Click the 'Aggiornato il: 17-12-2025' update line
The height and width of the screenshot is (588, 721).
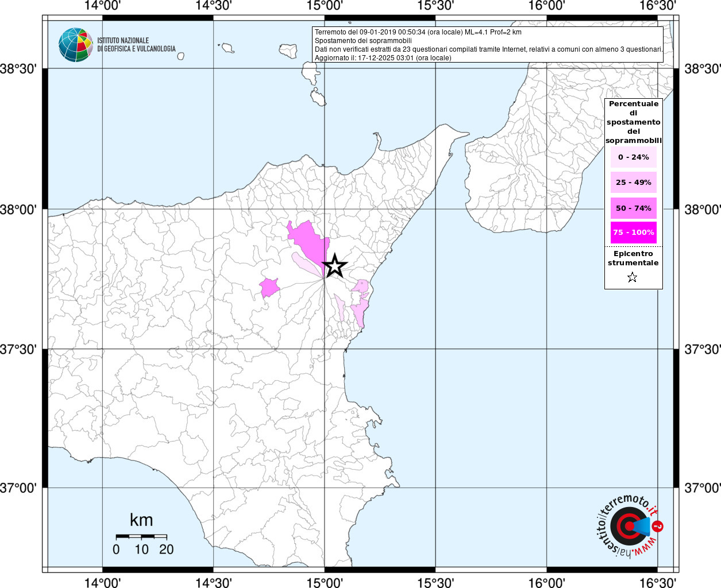(x=383, y=58)
